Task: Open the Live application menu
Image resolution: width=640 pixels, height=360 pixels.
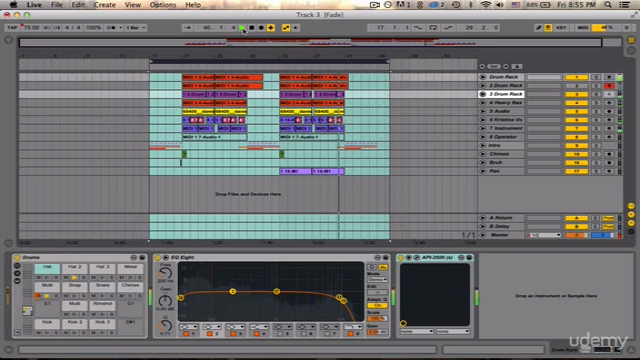Action: [x=34, y=5]
